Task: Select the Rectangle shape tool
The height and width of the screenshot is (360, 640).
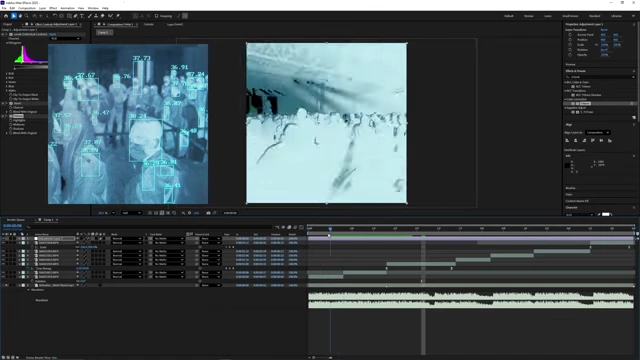Action: point(69,16)
